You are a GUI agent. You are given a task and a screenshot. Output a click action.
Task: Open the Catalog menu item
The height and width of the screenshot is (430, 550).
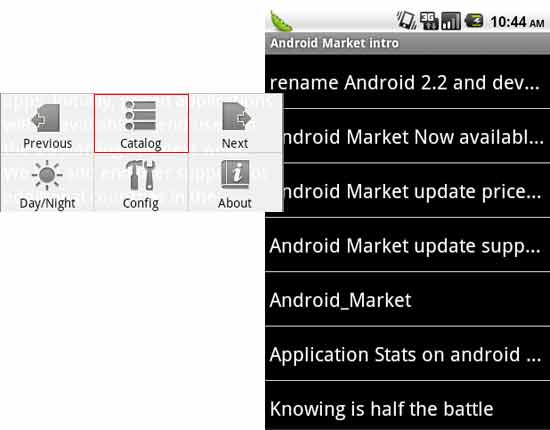pos(141,123)
